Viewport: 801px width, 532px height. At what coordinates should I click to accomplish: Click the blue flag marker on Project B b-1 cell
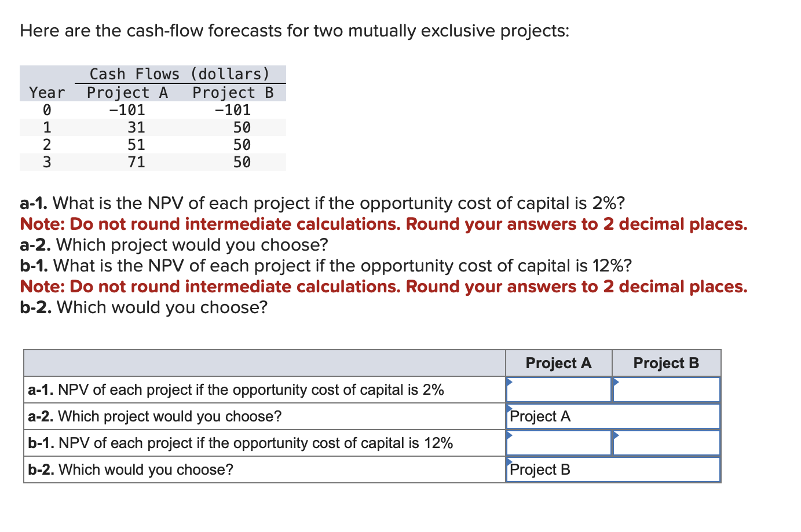616,435
